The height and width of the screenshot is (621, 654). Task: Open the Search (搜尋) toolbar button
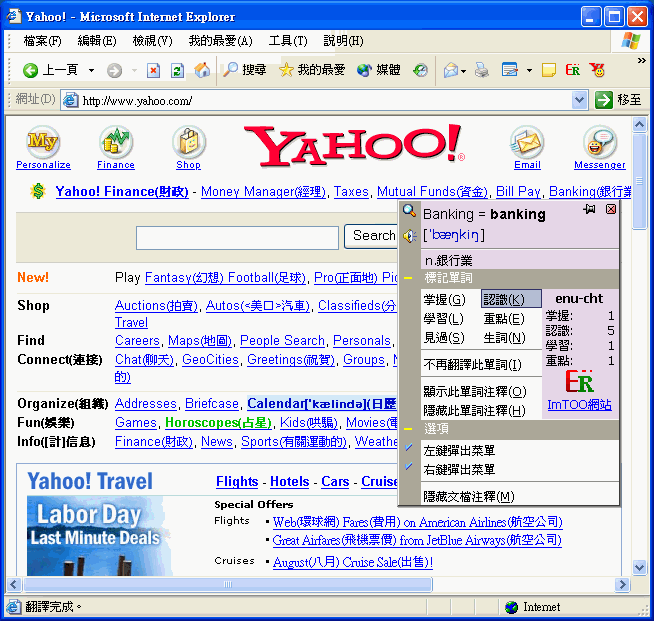tap(245, 70)
